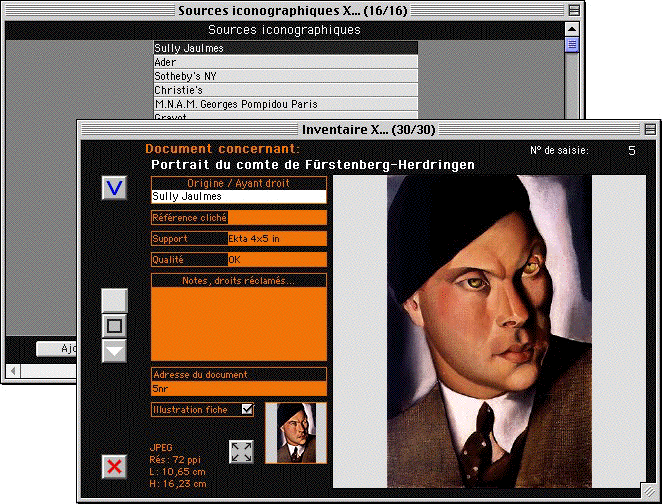
Task: Click scroll up arrow in Sources window
Action: point(572,29)
